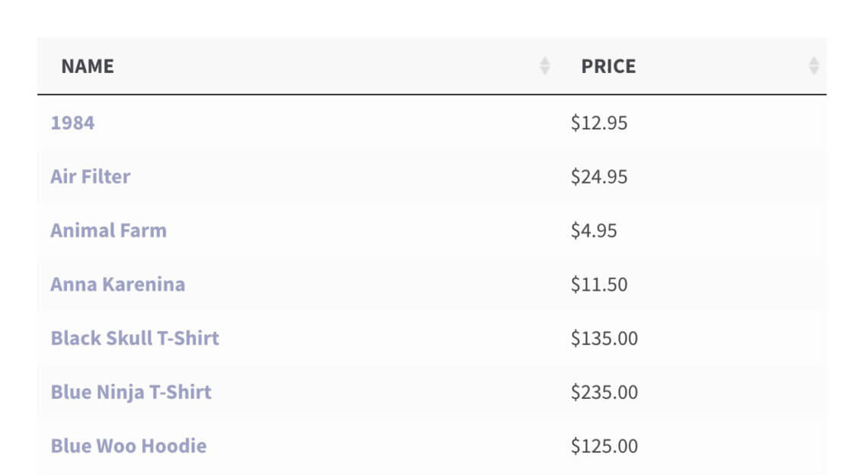Open the Animal Farm product link

[x=107, y=230]
